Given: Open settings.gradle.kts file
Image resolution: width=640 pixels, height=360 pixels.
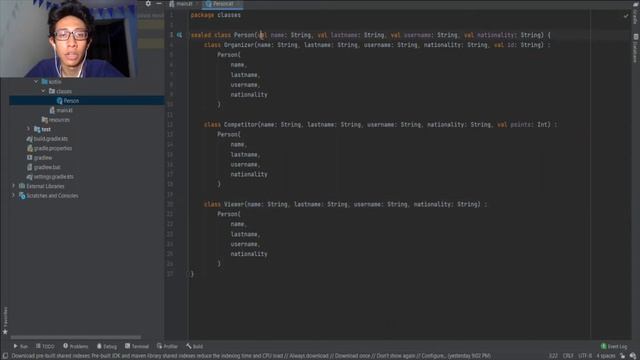Looking at the screenshot, I should pyautogui.click(x=53, y=177).
